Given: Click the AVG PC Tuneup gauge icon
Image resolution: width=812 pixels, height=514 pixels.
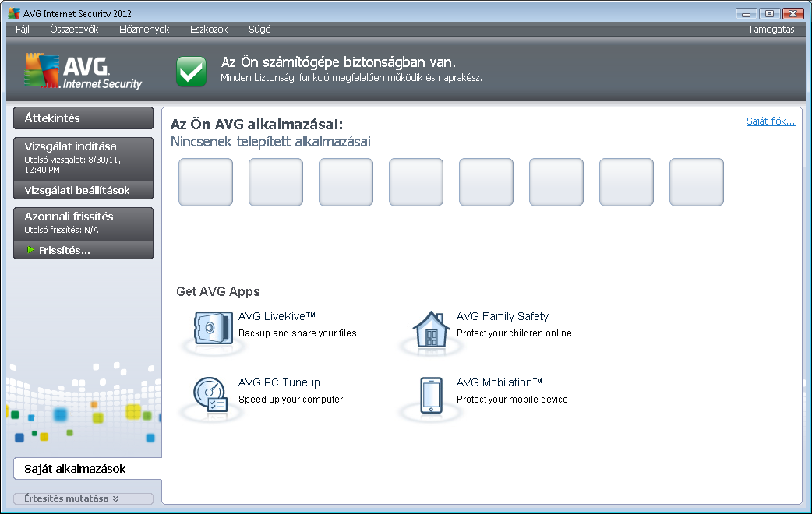Looking at the screenshot, I should click(210, 394).
